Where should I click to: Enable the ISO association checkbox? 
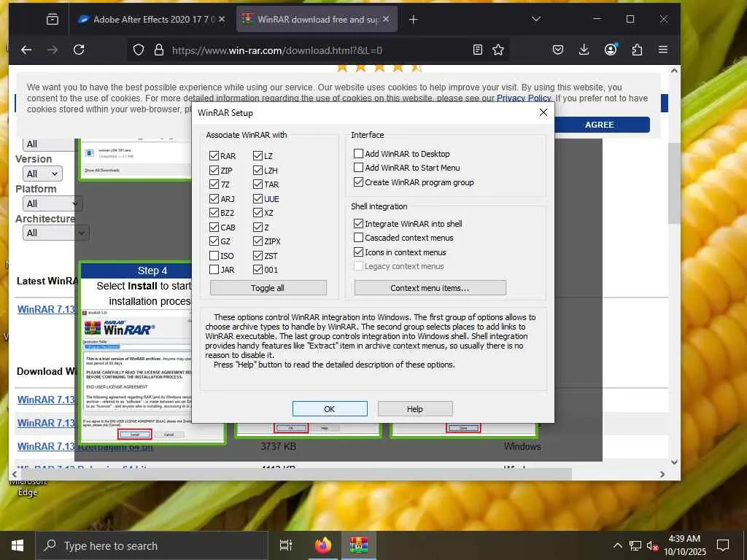click(214, 256)
